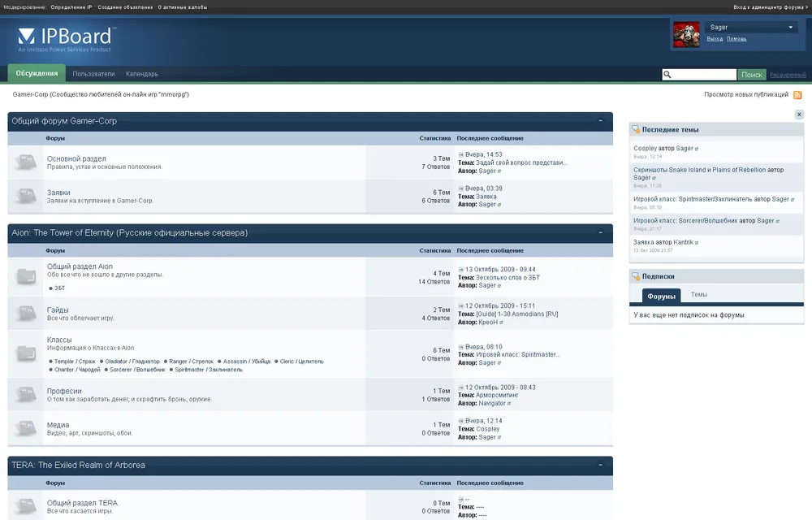Viewport: 812px width, 520px height.
Task: Open the Пользователи tab
Action: [93, 74]
